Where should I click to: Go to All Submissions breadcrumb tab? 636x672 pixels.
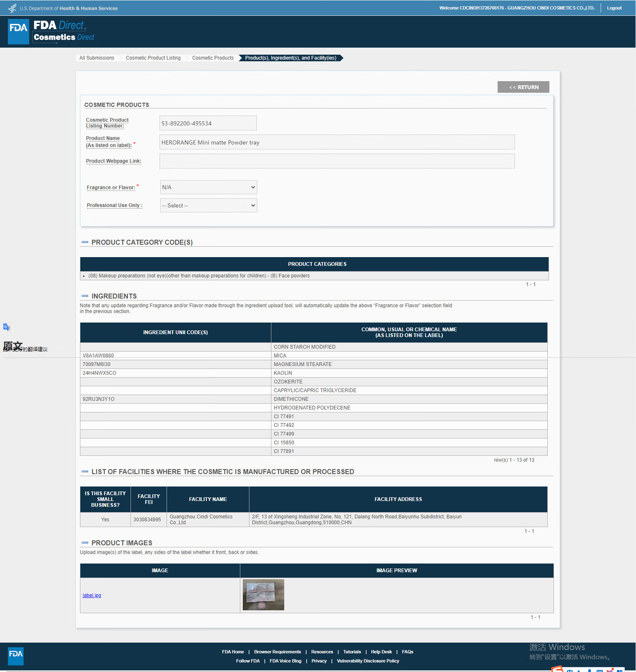pyautogui.click(x=97, y=58)
